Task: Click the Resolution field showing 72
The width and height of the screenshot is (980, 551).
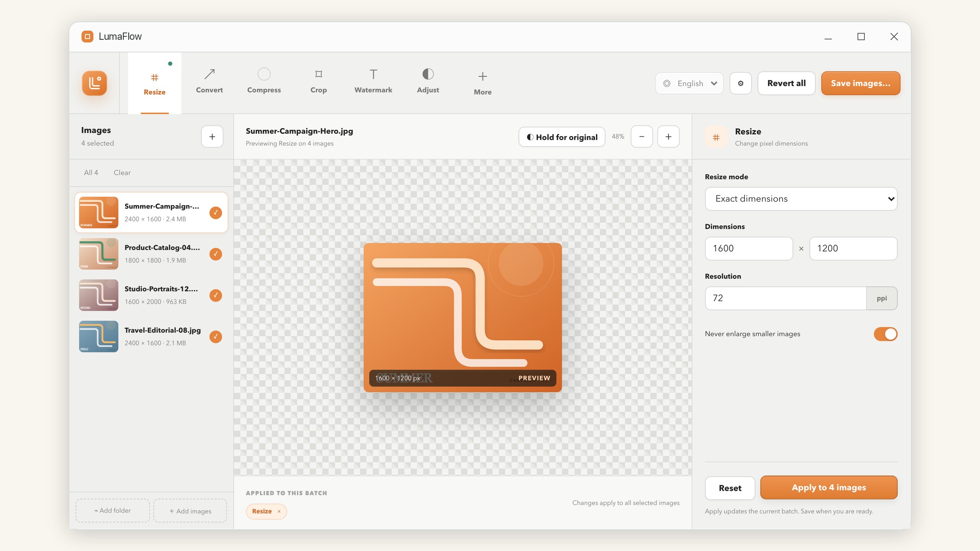Action: click(786, 298)
